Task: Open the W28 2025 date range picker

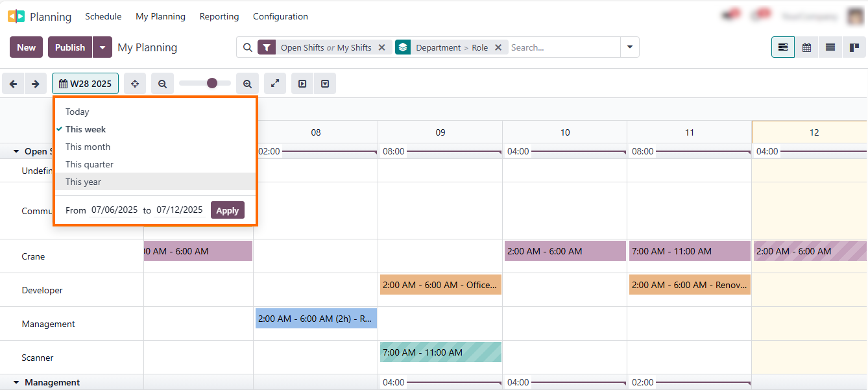Action: [85, 83]
